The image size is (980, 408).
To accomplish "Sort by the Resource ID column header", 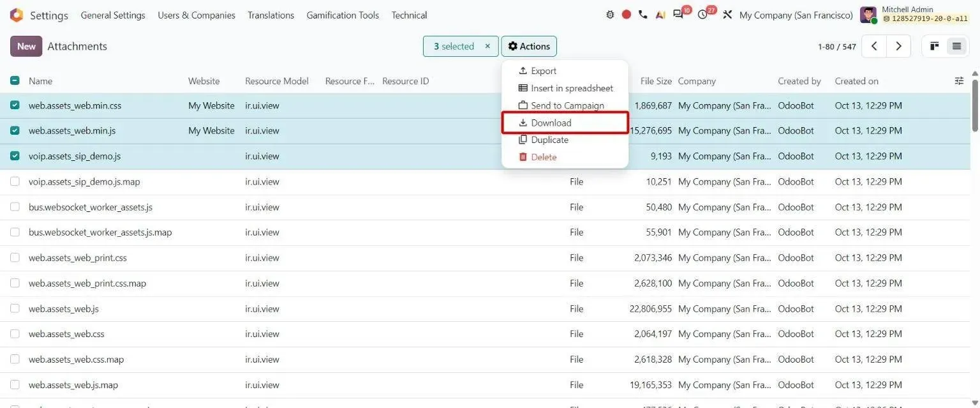I will tap(406, 81).
